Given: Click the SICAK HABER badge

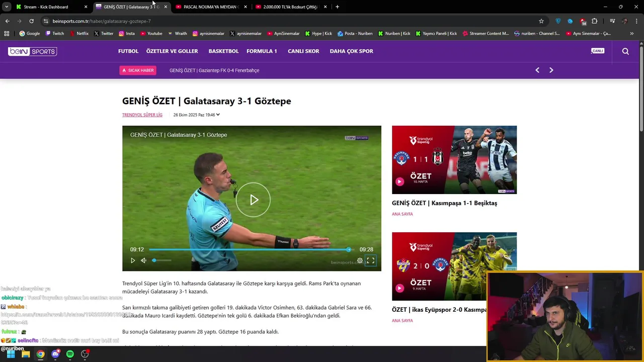Looking at the screenshot, I should [138, 70].
